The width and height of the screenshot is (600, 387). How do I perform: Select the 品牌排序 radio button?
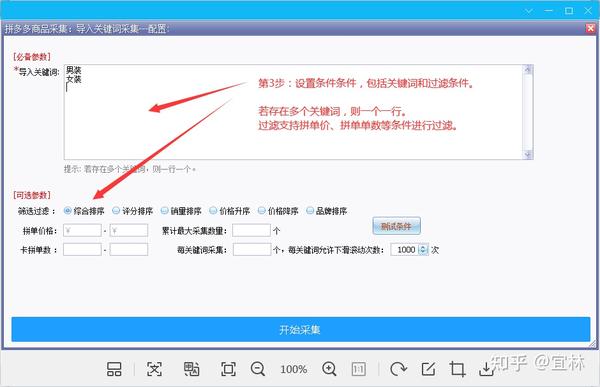tap(310, 211)
